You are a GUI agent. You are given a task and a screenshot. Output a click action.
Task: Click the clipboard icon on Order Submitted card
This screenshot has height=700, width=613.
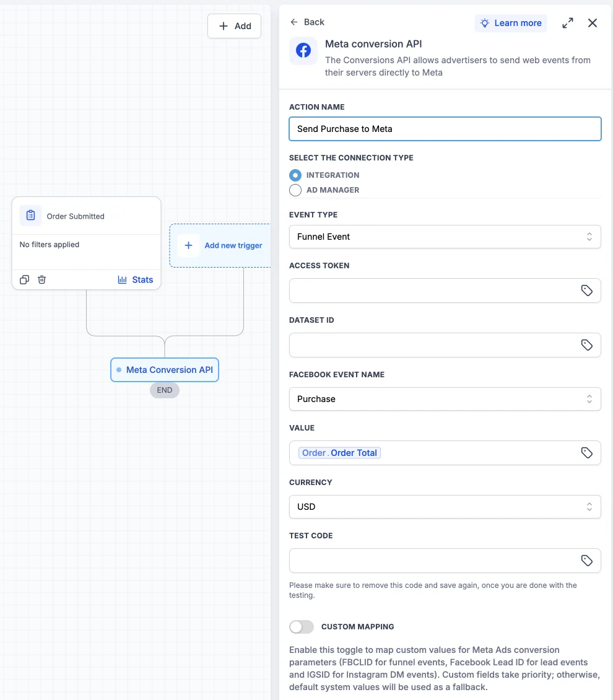click(x=31, y=216)
